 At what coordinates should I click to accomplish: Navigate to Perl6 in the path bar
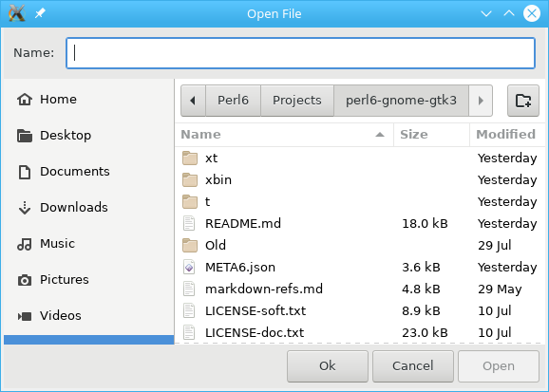(233, 101)
